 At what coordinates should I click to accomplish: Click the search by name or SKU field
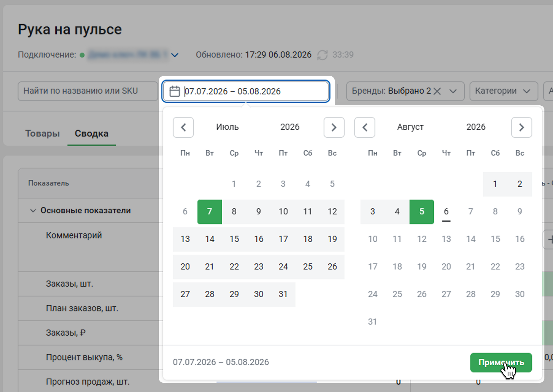click(x=88, y=91)
